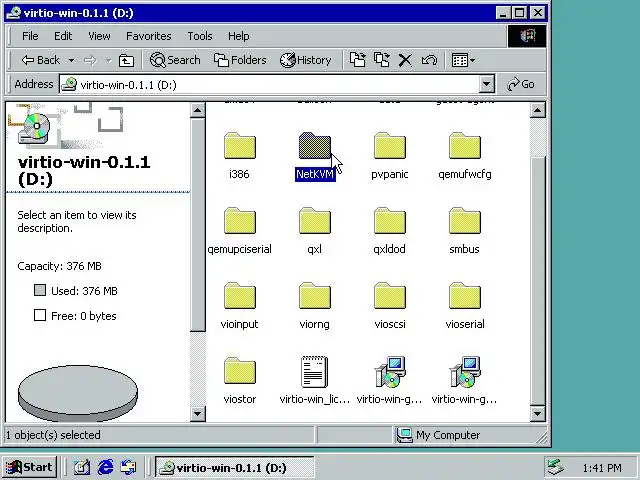This screenshot has width=640, height=480.
Task: Open the Start menu
Action: coord(29,467)
